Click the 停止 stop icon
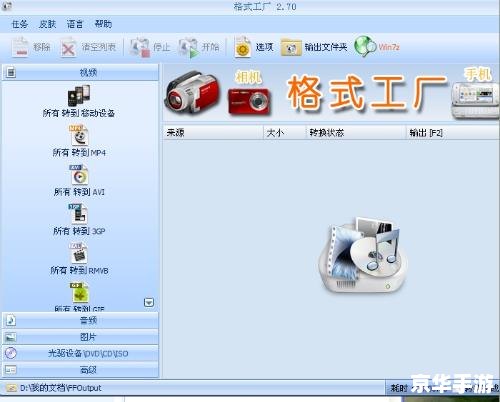The width and height of the screenshot is (500, 402). (x=140, y=47)
